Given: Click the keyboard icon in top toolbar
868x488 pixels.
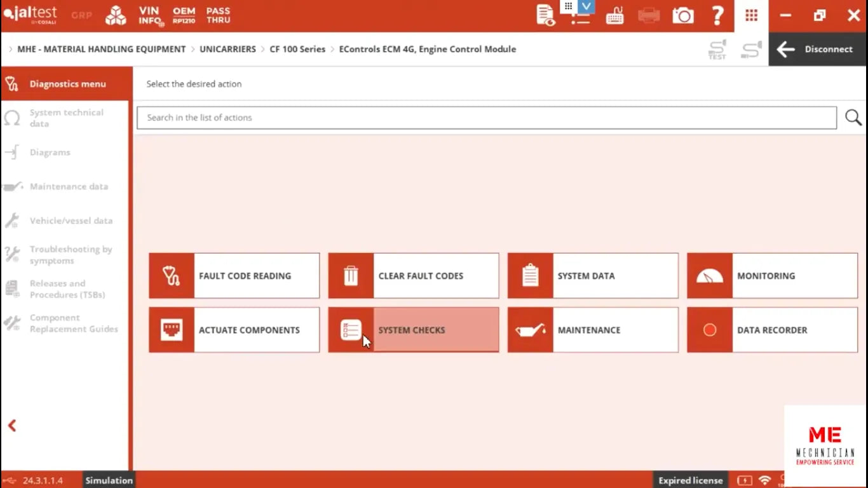Looking at the screenshot, I should click(614, 16).
